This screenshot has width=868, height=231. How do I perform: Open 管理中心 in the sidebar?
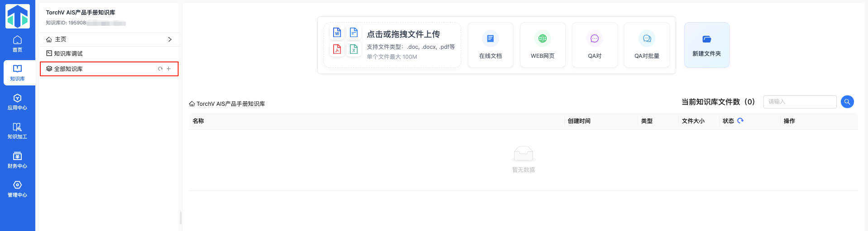[x=17, y=189]
